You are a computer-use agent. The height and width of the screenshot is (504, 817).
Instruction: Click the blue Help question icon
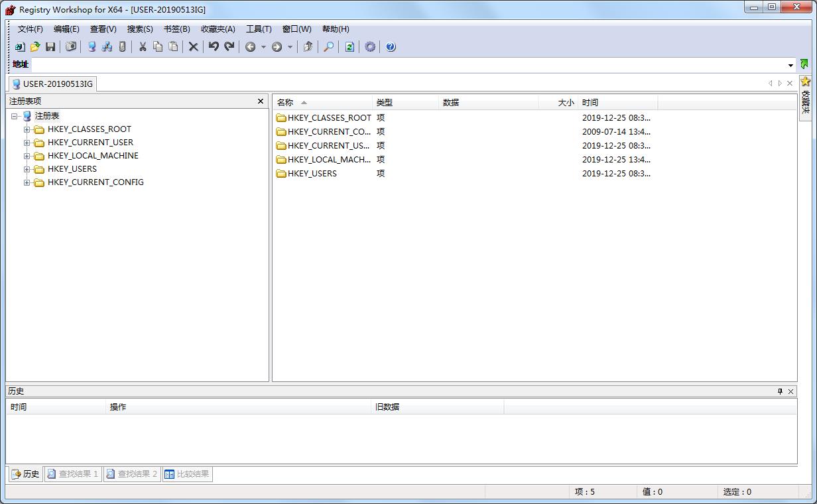[391, 47]
